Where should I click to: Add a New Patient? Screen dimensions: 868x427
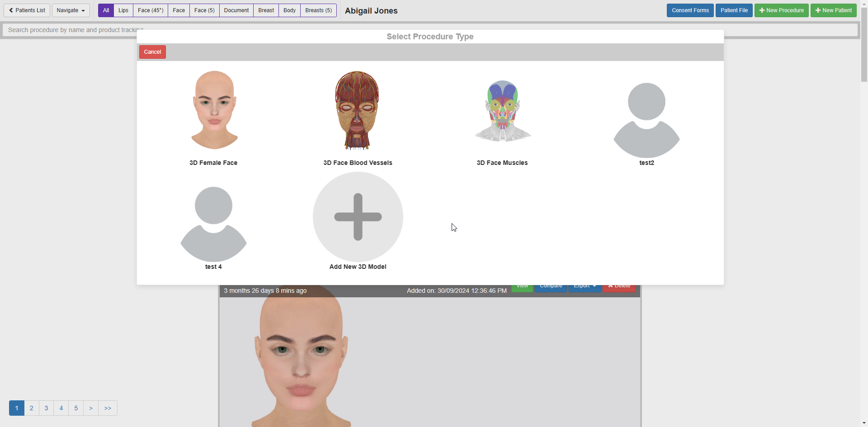click(833, 10)
